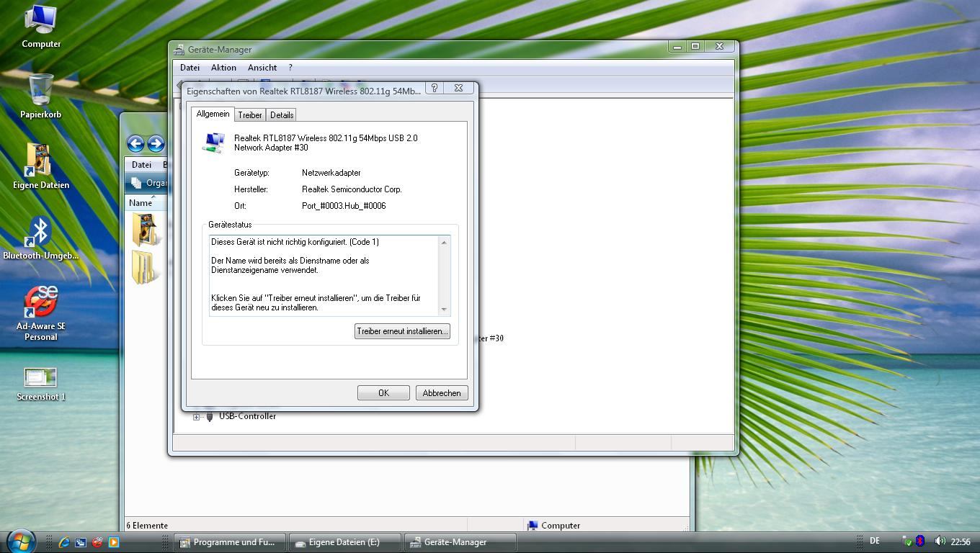Click the switch-windows quick launch icon

tap(81, 542)
